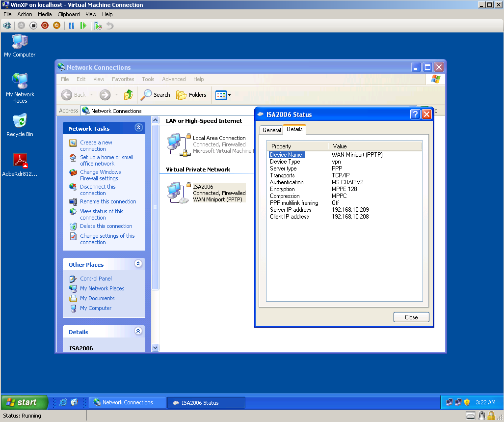Click Create a new connection link

tap(96, 146)
